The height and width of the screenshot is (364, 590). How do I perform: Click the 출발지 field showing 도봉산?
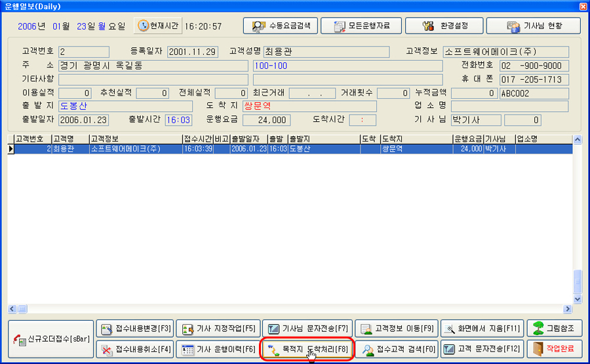[x=126, y=106]
